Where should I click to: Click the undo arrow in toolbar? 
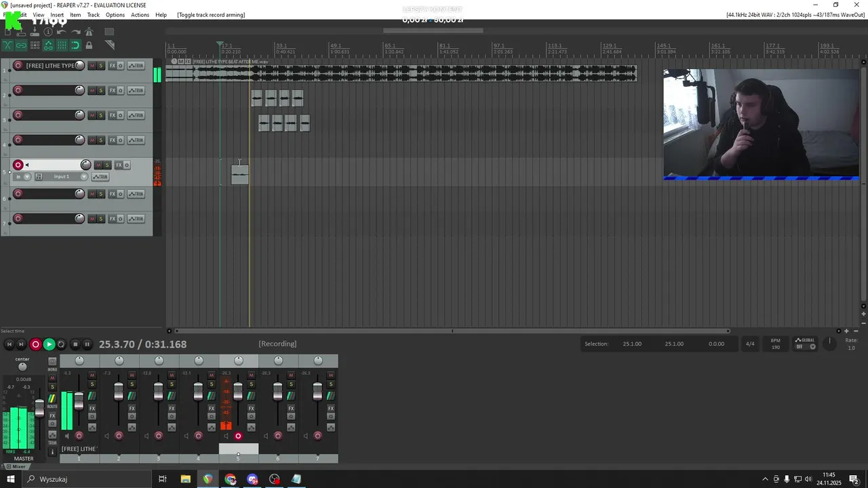pyautogui.click(x=62, y=32)
